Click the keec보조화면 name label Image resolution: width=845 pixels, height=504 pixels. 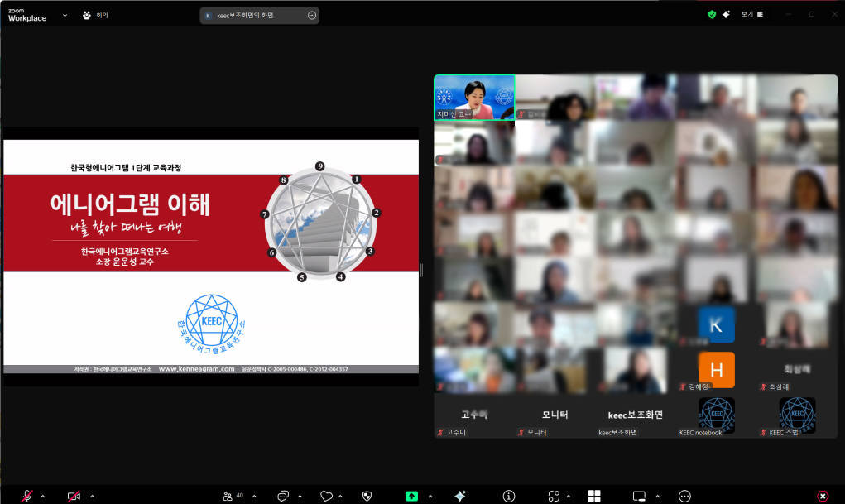pyautogui.click(x=617, y=432)
